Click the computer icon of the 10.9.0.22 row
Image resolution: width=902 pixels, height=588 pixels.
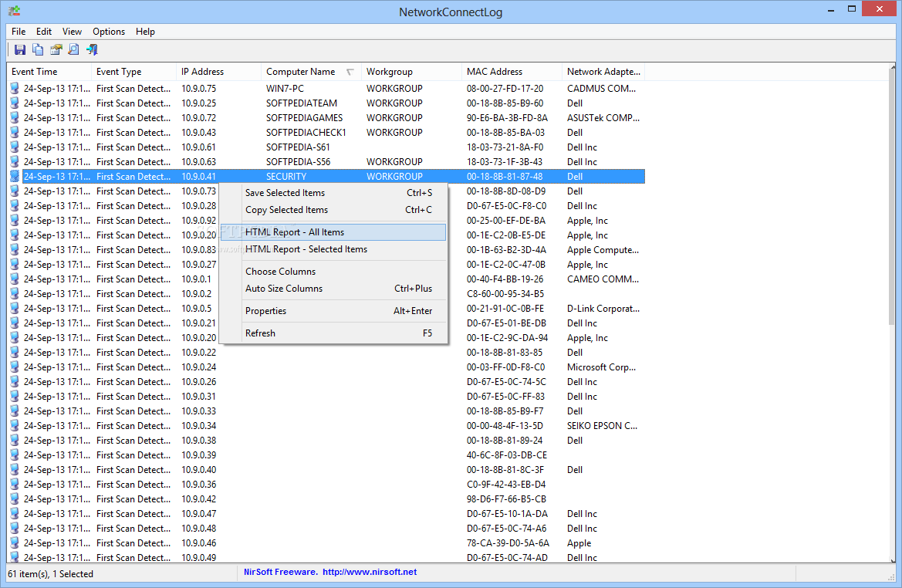(x=15, y=352)
